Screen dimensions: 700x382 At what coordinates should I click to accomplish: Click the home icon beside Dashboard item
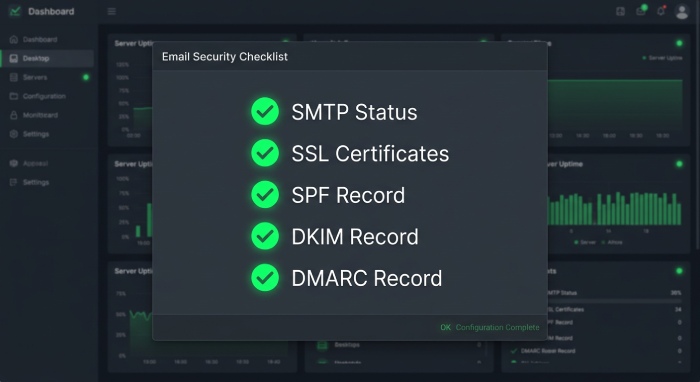[x=14, y=39]
